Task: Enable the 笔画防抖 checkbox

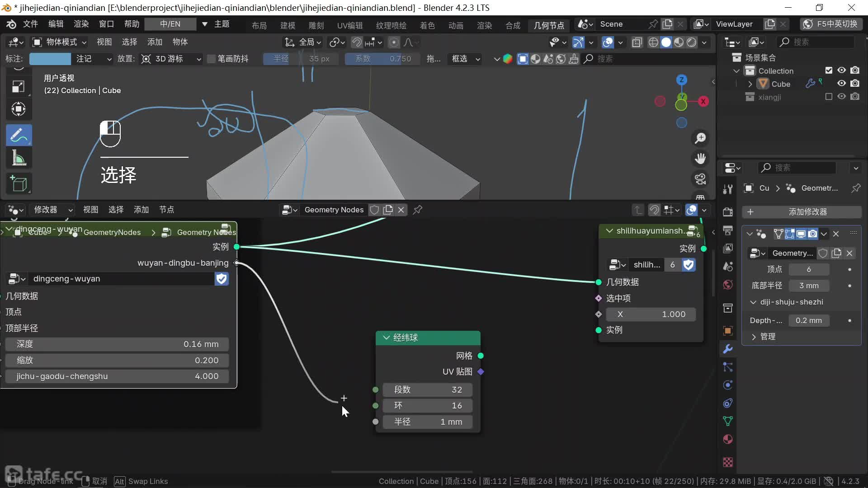Action: (211, 59)
